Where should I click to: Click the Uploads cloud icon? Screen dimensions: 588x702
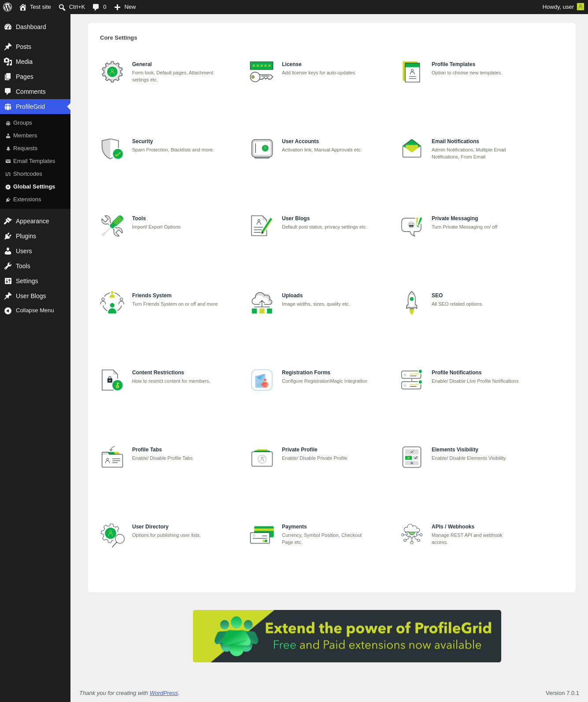(x=262, y=303)
